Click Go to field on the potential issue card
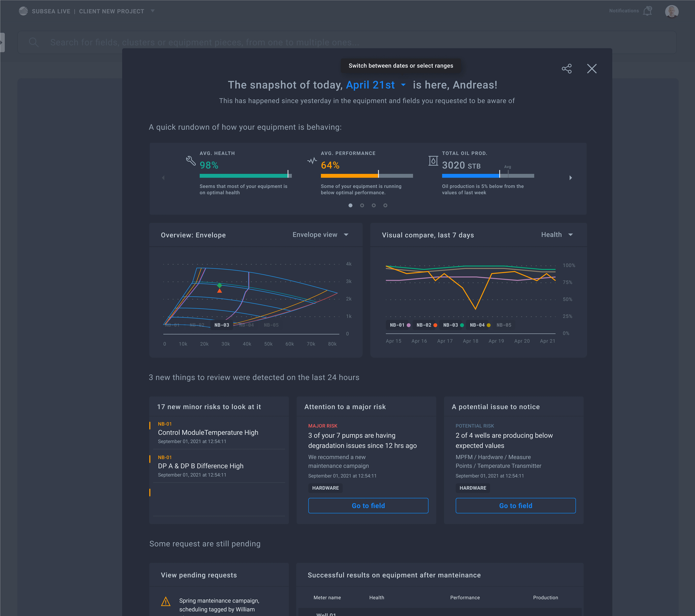 (515, 505)
